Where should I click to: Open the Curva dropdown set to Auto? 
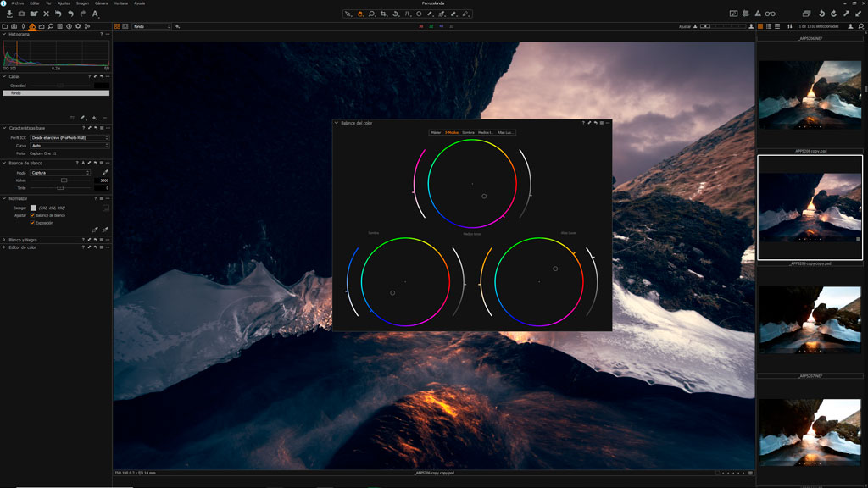70,146
